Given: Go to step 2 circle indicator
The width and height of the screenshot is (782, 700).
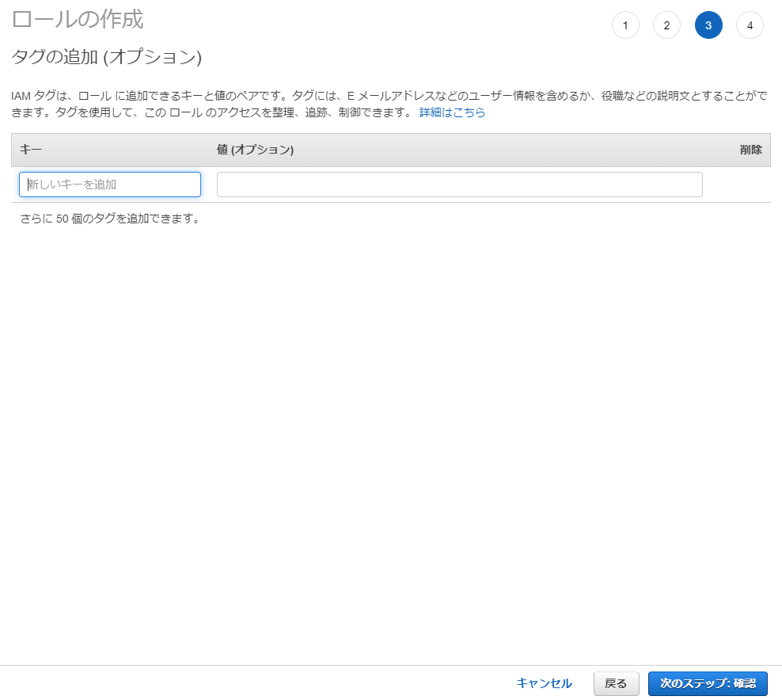Looking at the screenshot, I should [666, 25].
